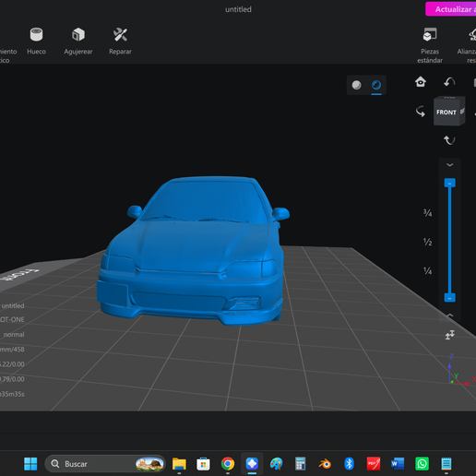This screenshot has width=476, height=476.
Task: Launch Google Chrome from taskbar
Action: coord(228,464)
